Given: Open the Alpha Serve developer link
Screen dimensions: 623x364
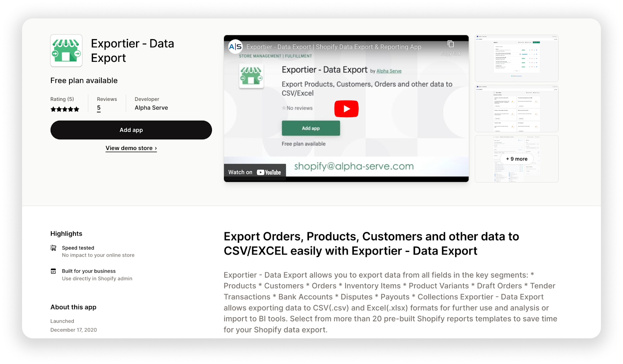Looking at the screenshot, I should tap(151, 107).
